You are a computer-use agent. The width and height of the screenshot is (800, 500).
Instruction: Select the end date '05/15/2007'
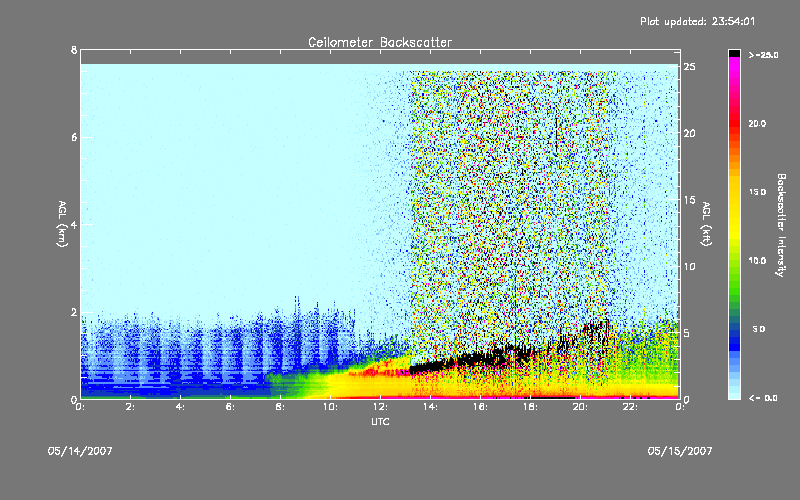click(x=680, y=451)
